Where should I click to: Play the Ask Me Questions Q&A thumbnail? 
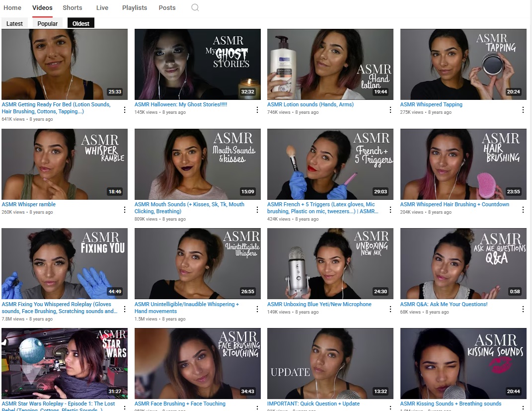(463, 264)
